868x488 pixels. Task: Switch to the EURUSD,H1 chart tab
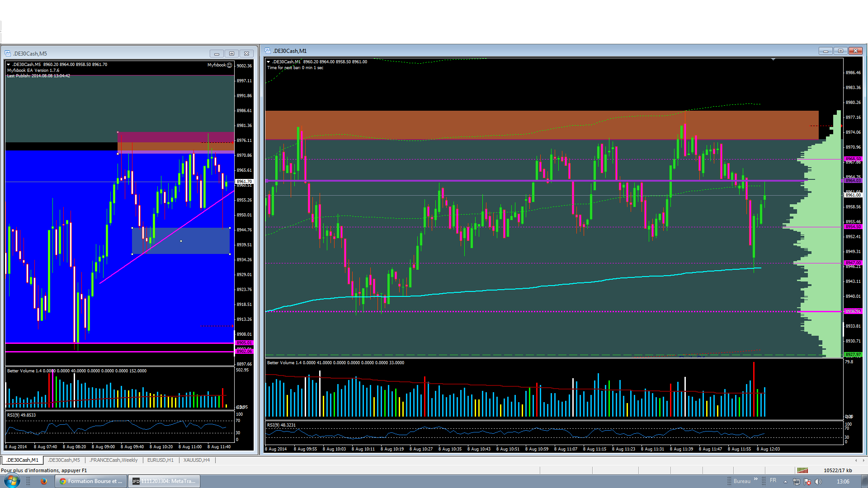[x=160, y=460]
